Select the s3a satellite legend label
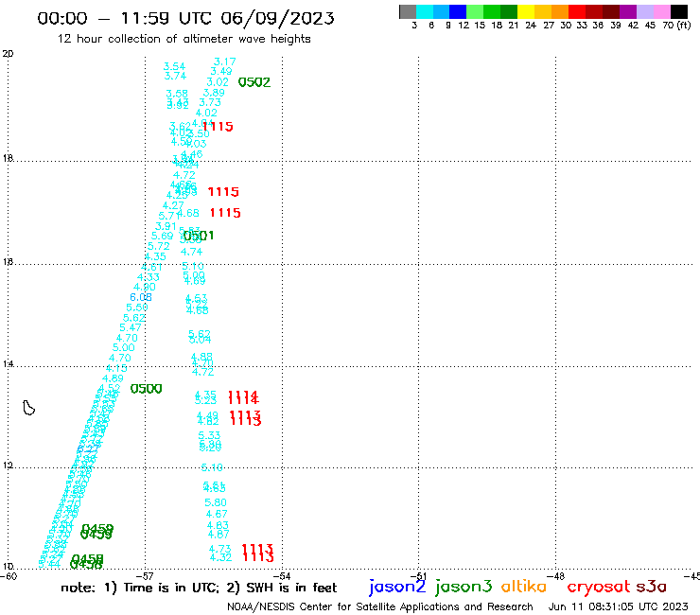Screen dimensions: 700x615 [x=652, y=587]
